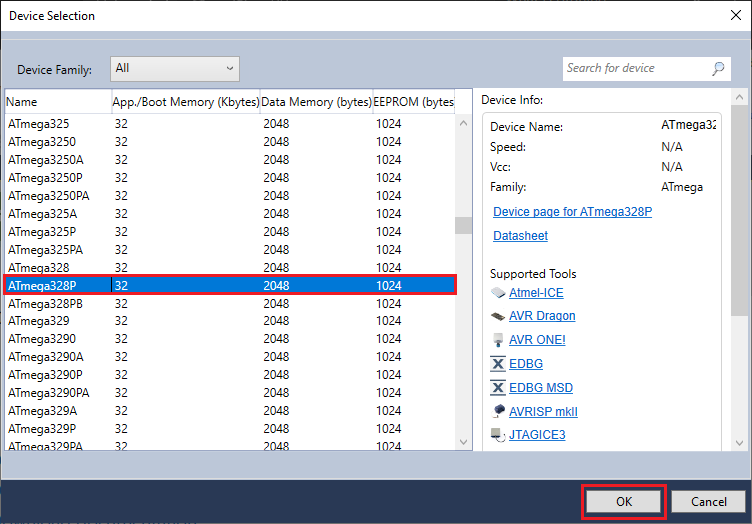Sort by App./Boot Memory column header

click(x=186, y=102)
